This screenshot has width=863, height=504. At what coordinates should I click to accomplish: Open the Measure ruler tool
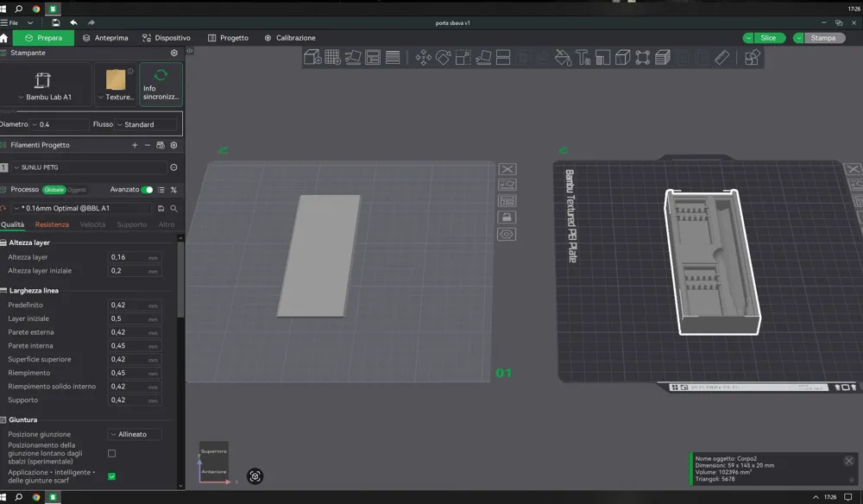(722, 57)
